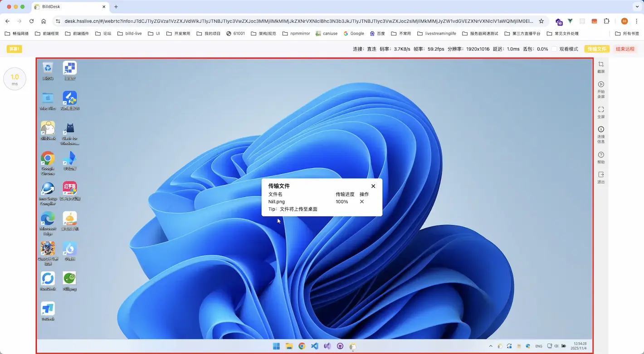This screenshot has width=644, height=354.
Task: Enter fullscreen via the 全屏 icon
Action: tap(601, 110)
